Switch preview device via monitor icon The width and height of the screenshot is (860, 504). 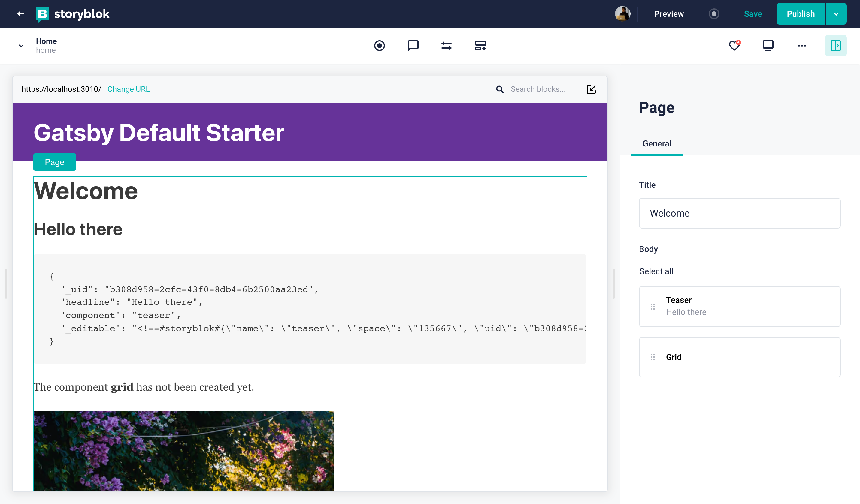point(768,45)
